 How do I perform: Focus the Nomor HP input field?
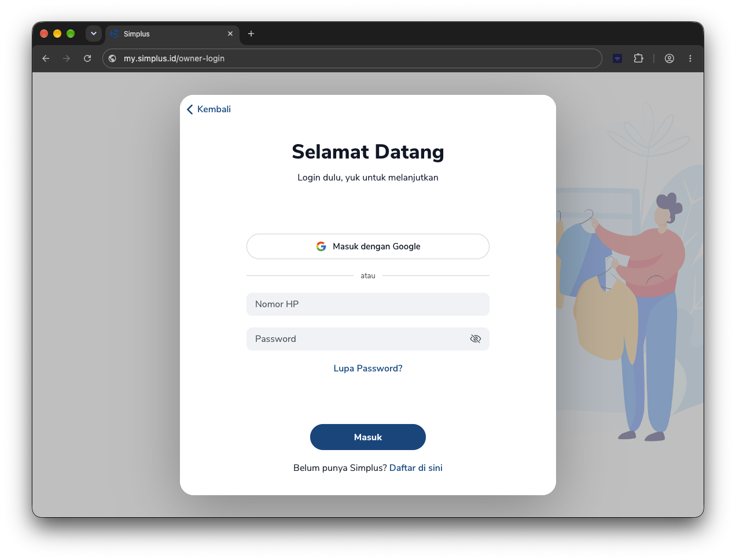point(368,304)
